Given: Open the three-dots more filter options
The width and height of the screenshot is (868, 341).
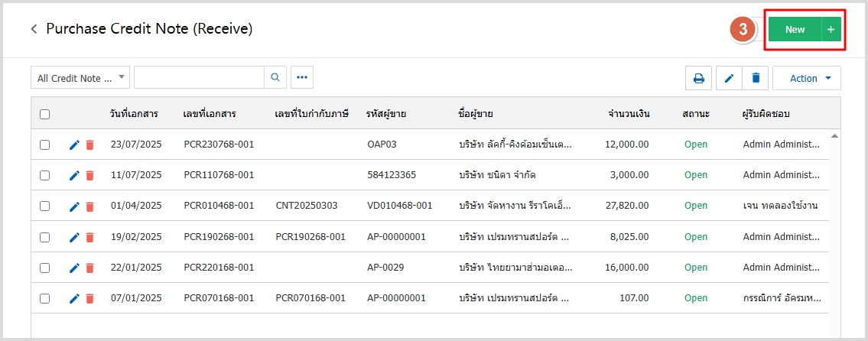Looking at the screenshot, I should 301,77.
